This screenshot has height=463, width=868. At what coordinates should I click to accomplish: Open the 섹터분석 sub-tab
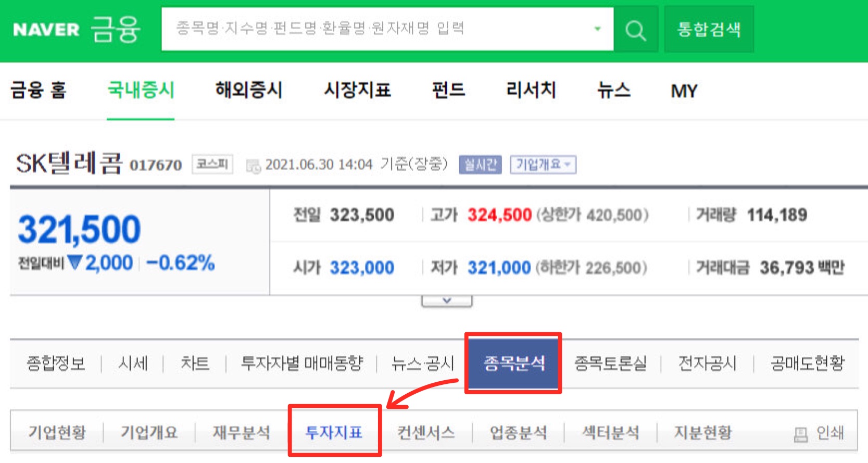[610, 432]
